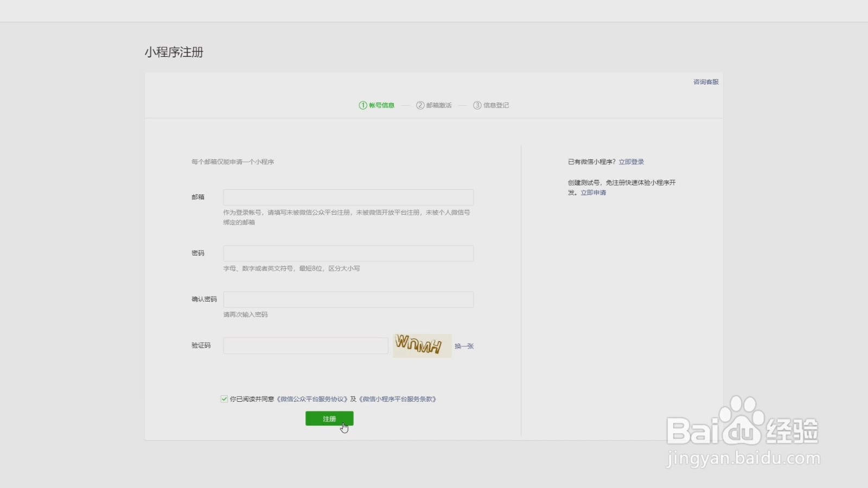Click text 每个邮箱仅能申请一个小程序
868x488 pixels.
pyautogui.click(x=233, y=162)
